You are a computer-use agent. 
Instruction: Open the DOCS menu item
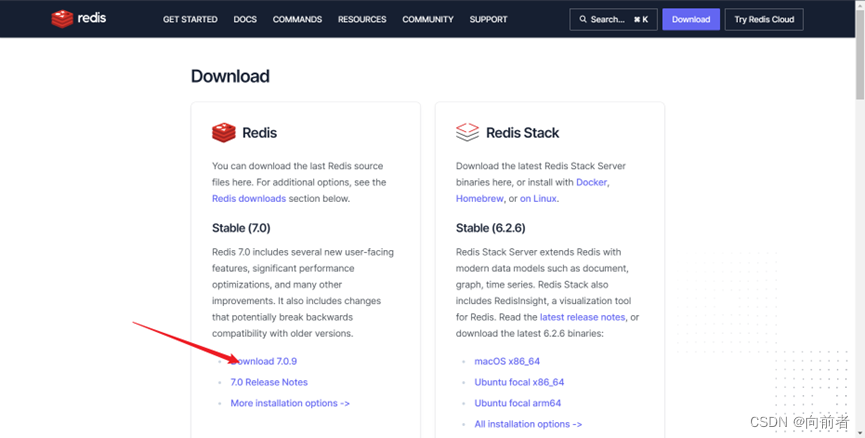point(245,19)
